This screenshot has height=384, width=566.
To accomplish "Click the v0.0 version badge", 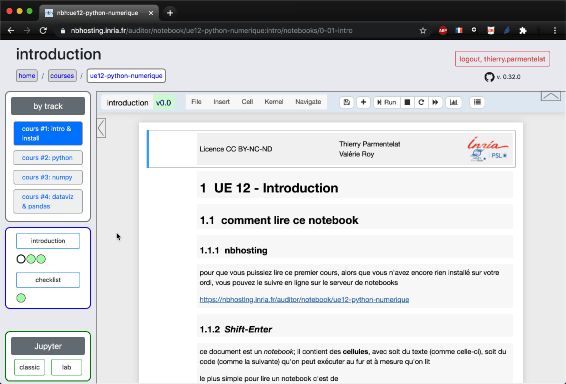I will coord(164,103).
